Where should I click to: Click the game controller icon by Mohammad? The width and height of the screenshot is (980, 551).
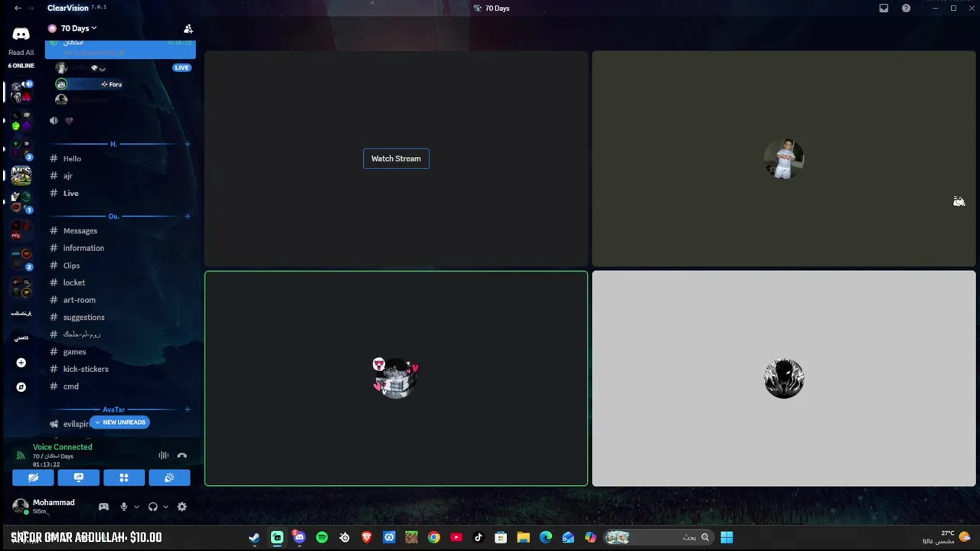pyautogui.click(x=103, y=507)
